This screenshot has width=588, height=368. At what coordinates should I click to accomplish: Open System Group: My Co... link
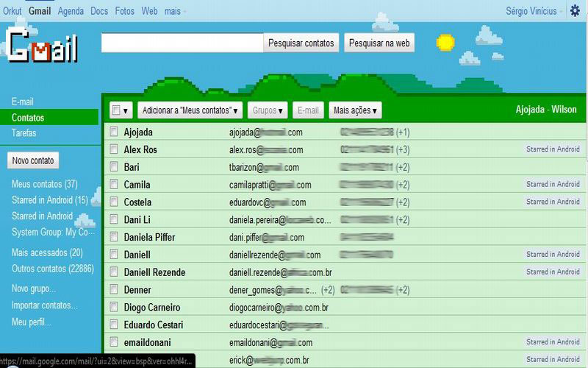(x=53, y=232)
